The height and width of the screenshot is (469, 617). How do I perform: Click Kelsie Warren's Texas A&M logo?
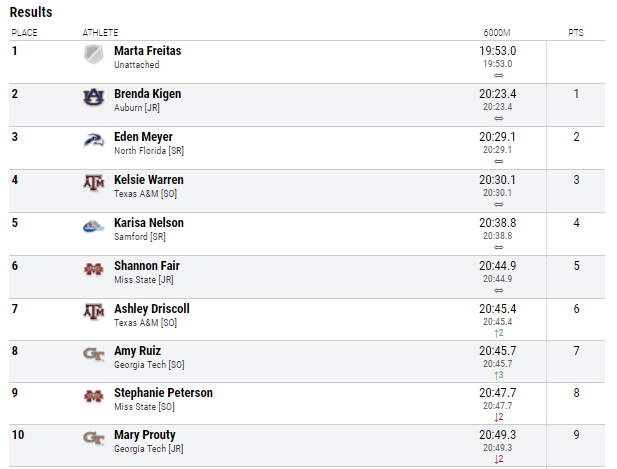click(93, 184)
